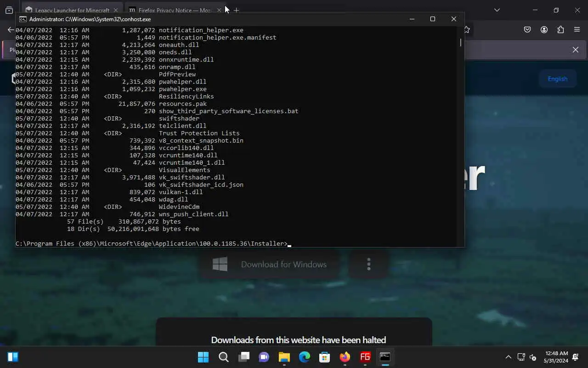Go back in Firefox toolbar
Screen dimensions: 588x368
(11, 30)
